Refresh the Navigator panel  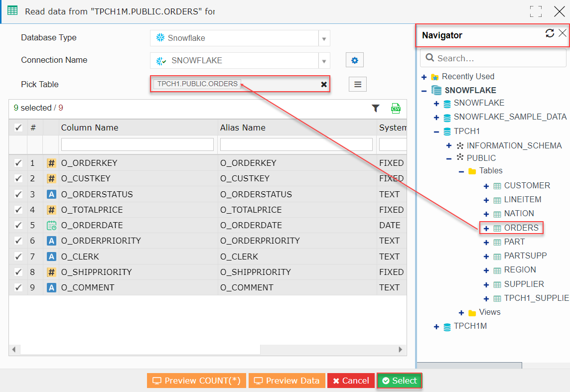[x=550, y=33]
